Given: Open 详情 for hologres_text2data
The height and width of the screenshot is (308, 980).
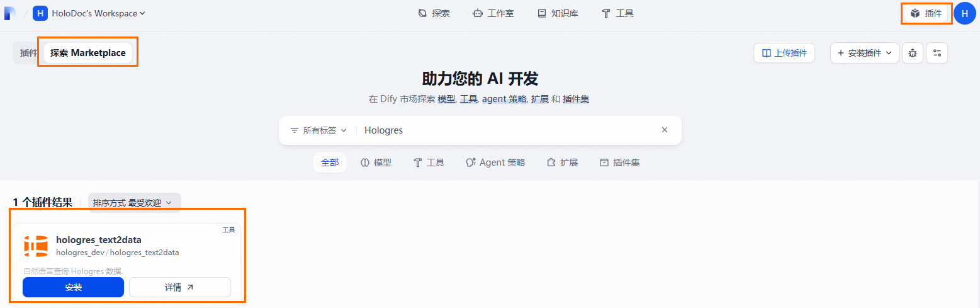Looking at the screenshot, I should click(x=180, y=287).
